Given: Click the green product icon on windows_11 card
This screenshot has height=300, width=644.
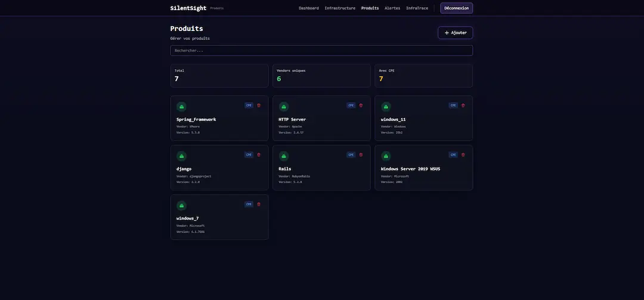Looking at the screenshot, I should 386,107.
